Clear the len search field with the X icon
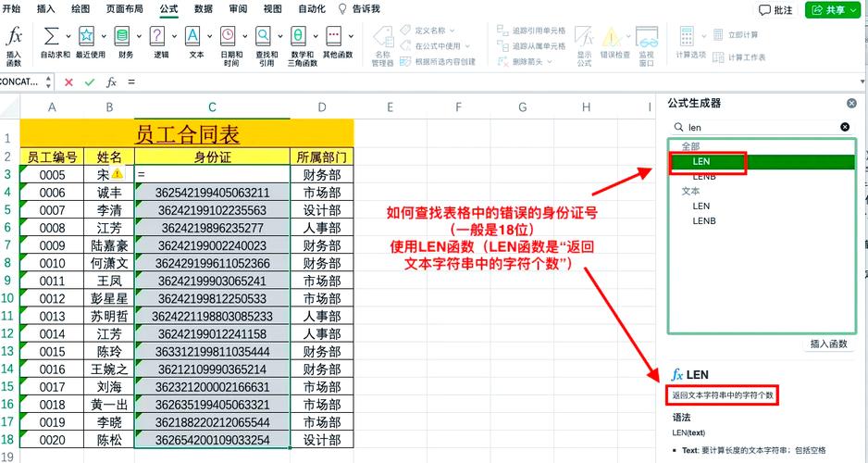 (845, 127)
